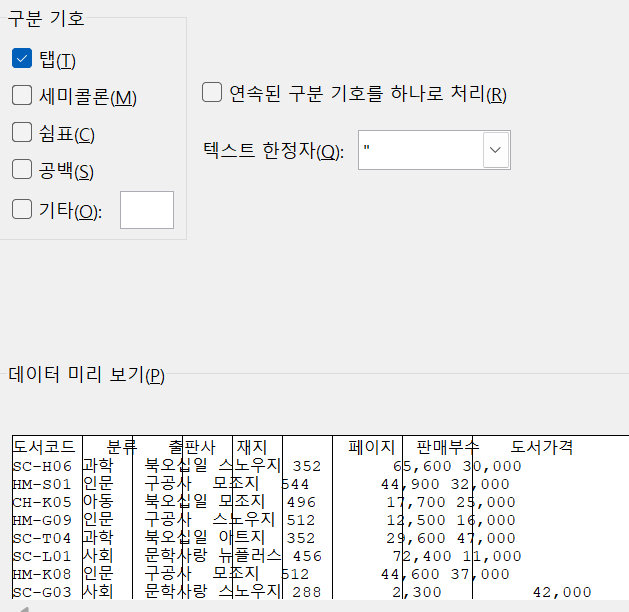Pick the 재지 column in data preview
Viewport: 629px width, 612px height.
251,447
